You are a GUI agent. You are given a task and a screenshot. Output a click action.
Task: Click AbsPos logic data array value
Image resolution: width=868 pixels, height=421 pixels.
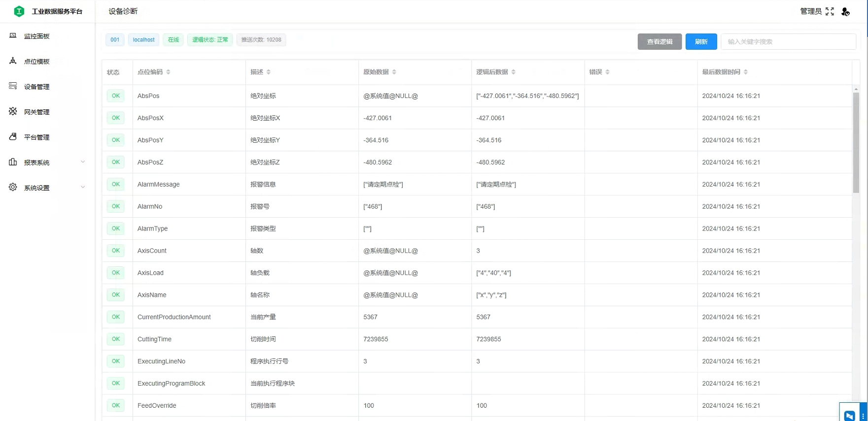pos(527,96)
